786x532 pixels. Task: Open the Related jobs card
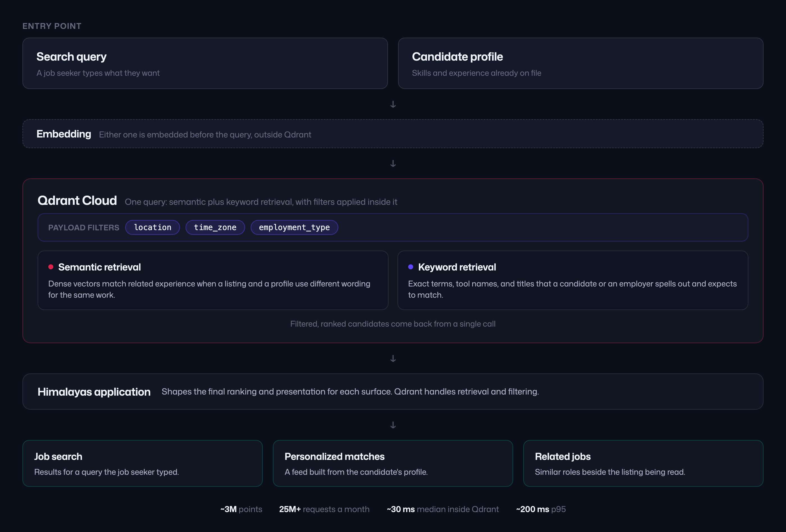(643, 463)
